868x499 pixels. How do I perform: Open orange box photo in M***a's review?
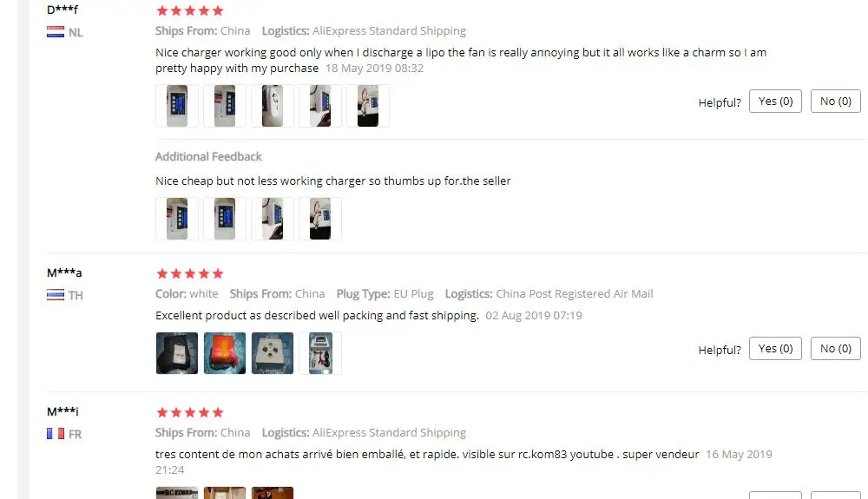224,353
